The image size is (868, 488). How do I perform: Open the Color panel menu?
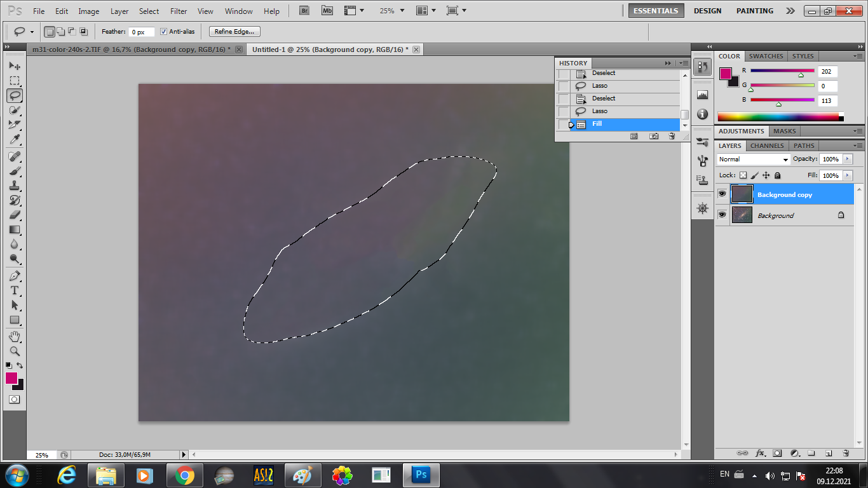pyautogui.click(x=858, y=56)
